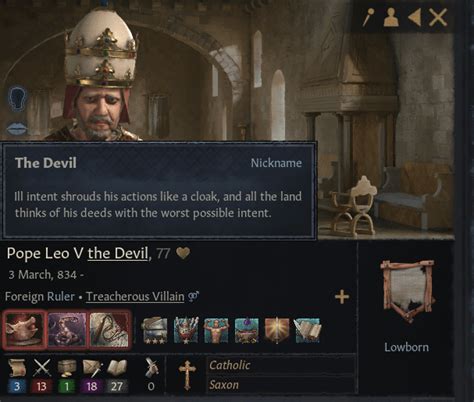Select the pig head trait icon
The width and height of the screenshot is (474, 402).
tap(24, 329)
